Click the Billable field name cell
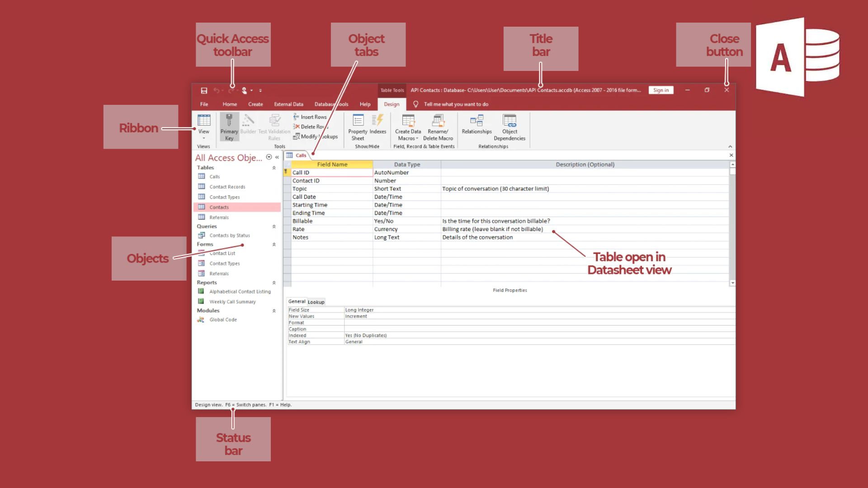The height and width of the screenshot is (488, 868). (332, 221)
